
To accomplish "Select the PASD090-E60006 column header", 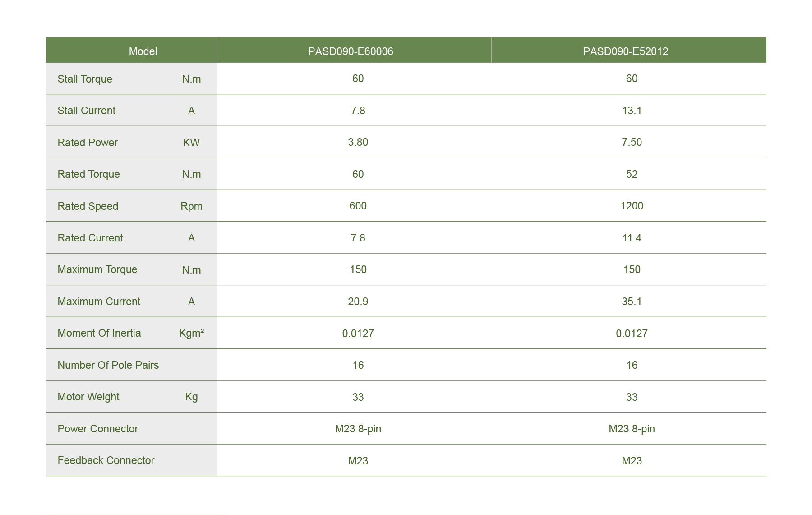I will [x=351, y=51].
